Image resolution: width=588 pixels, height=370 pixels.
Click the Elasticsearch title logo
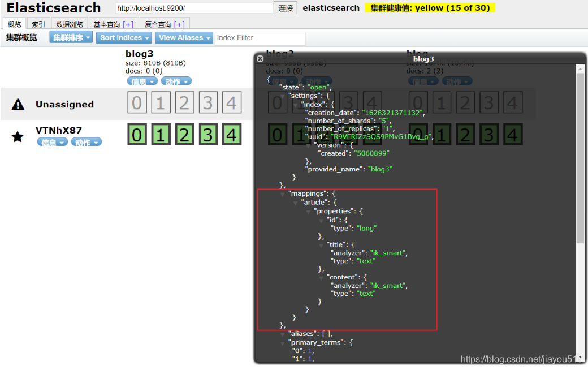coord(53,8)
